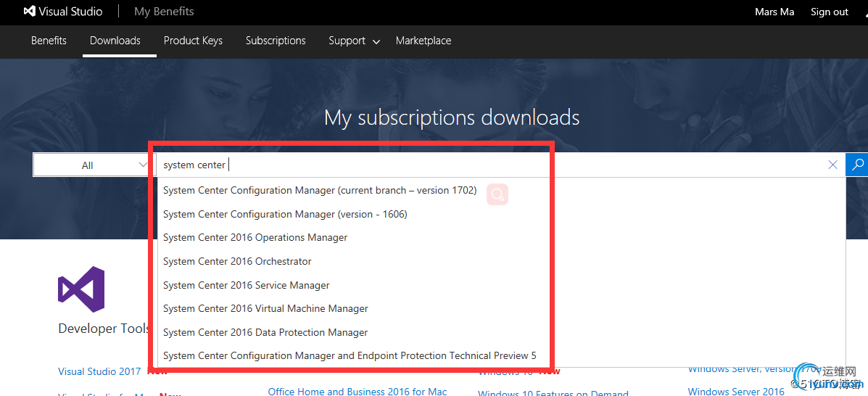Select System Center Configuration Manager version 1606

pyautogui.click(x=285, y=214)
